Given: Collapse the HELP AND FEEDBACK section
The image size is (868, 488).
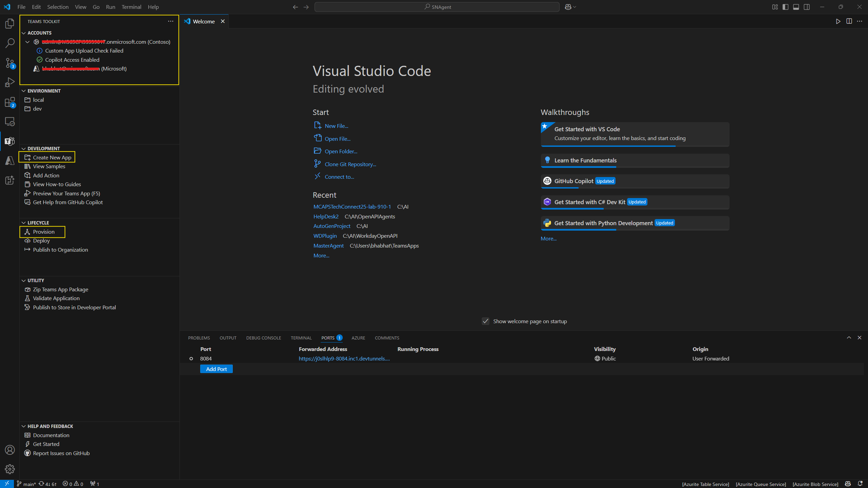Looking at the screenshot, I should pos(24,426).
